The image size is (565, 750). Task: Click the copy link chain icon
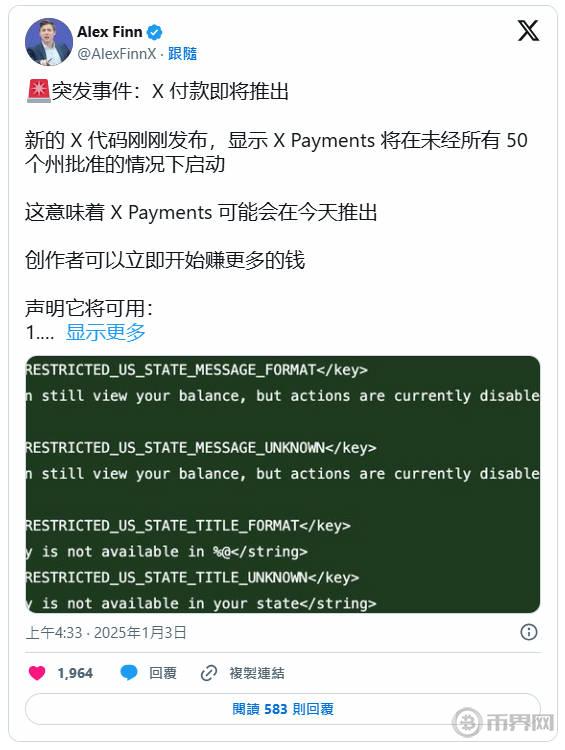tap(209, 673)
